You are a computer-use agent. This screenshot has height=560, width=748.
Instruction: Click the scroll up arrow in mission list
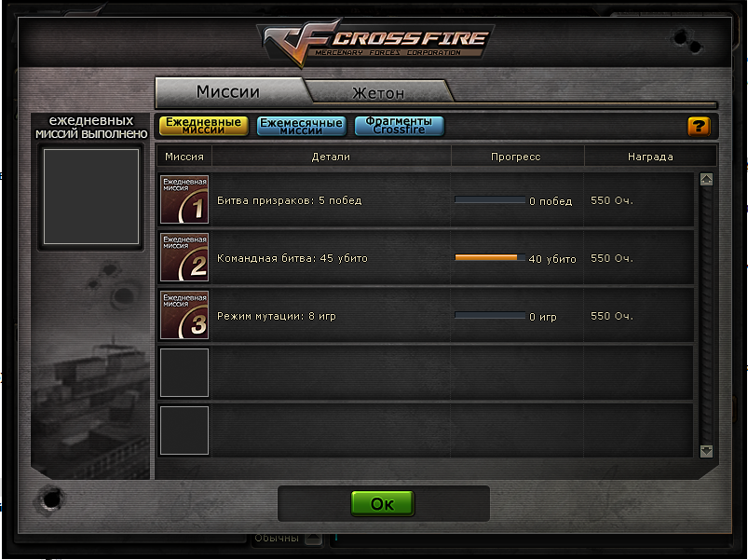(x=706, y=179)
